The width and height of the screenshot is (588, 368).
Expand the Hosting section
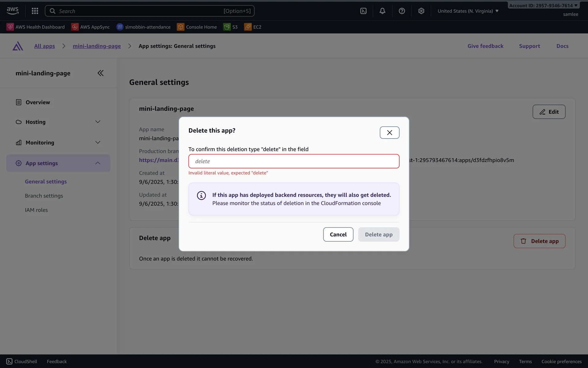[98, 122]
